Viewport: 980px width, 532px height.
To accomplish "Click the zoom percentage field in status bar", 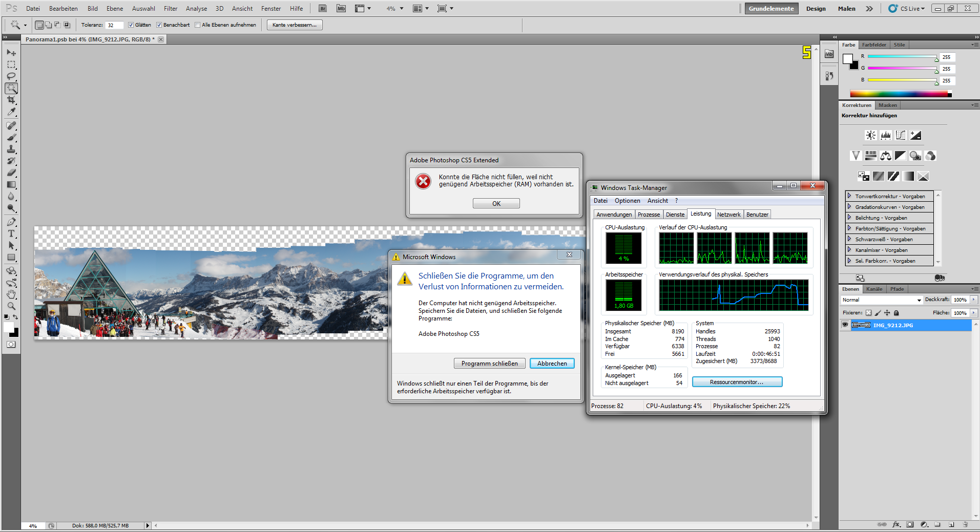I will [x=34, y=526].
